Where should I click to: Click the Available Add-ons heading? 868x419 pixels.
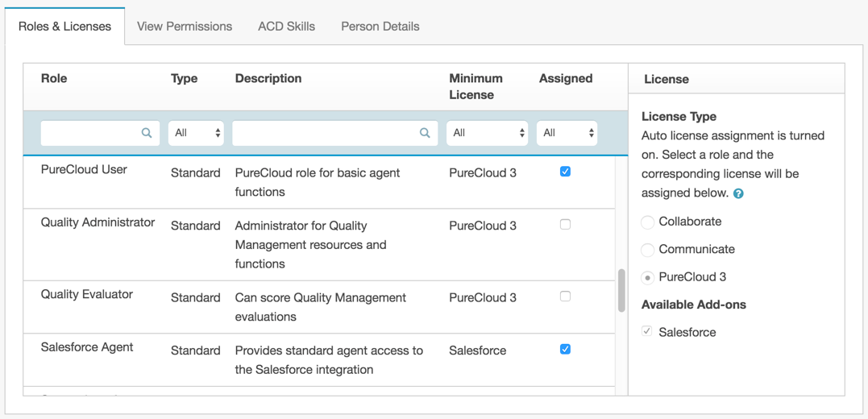694,305
